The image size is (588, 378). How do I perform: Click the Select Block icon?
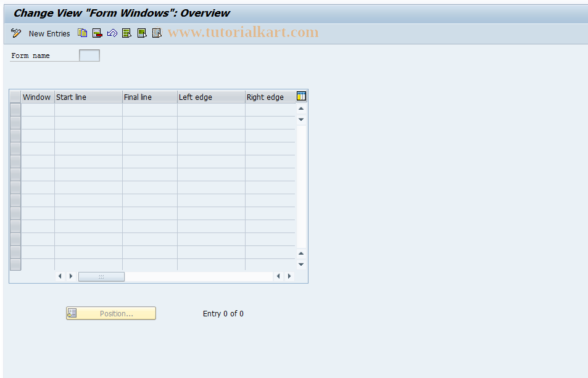click(x=142, y=33)
